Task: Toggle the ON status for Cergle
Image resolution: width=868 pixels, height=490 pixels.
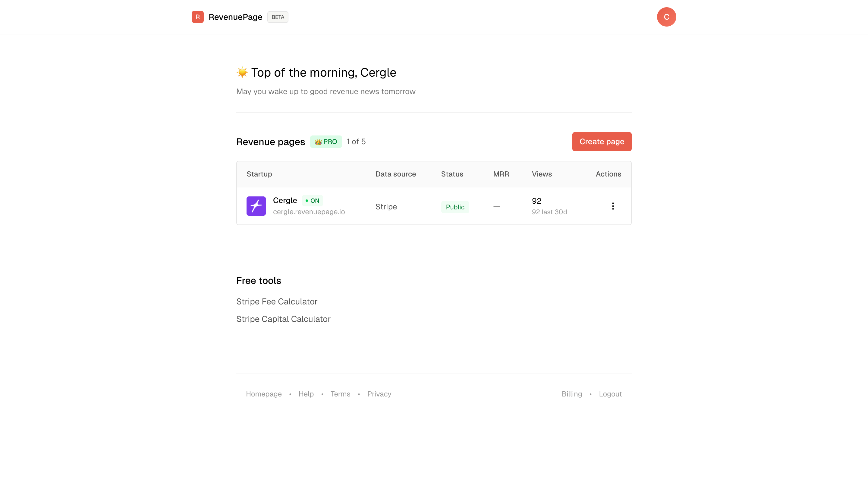Action: pos(312,200)
